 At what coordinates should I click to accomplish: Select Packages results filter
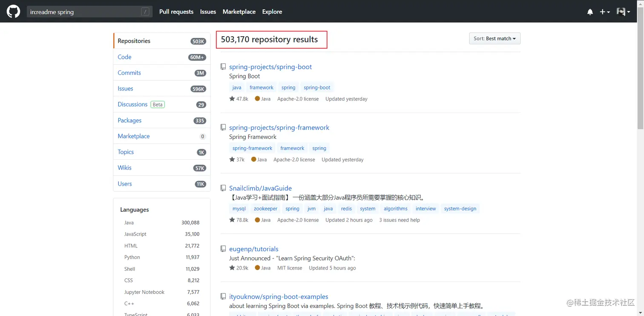(x=162, y=121)
